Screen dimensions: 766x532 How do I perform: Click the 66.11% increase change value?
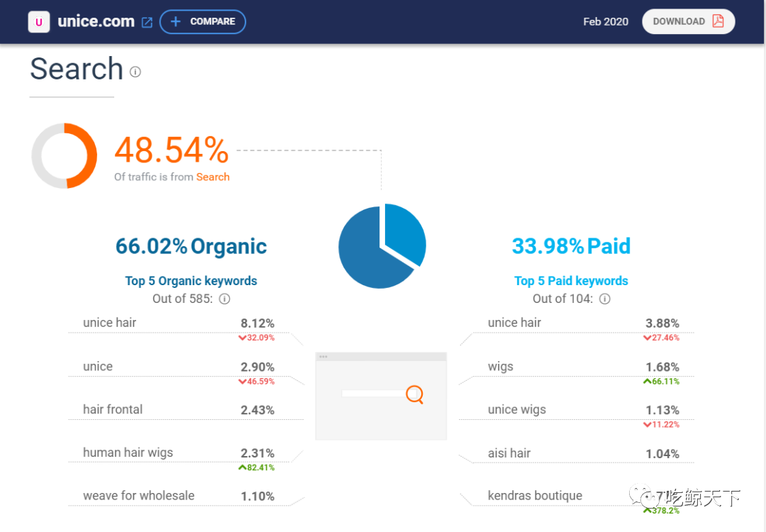[x=662, y=382]
